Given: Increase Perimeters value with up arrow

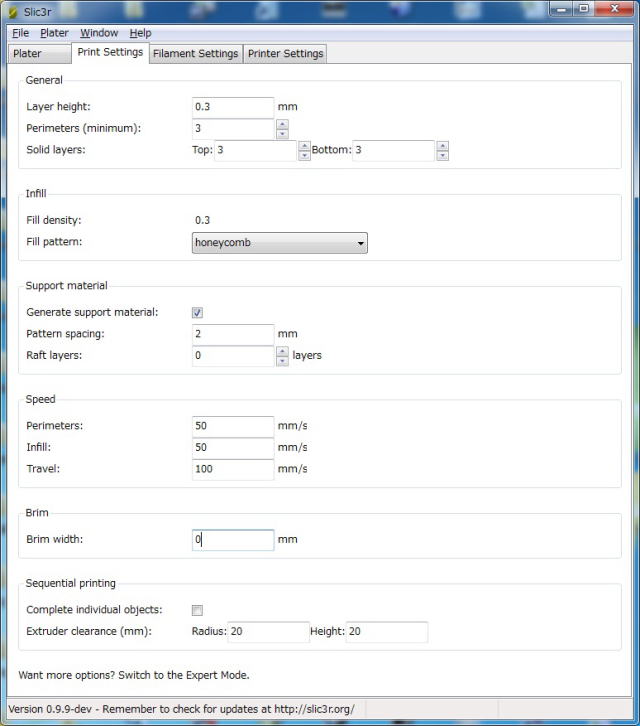Looking at the screenshot, I should click(282, 124).
